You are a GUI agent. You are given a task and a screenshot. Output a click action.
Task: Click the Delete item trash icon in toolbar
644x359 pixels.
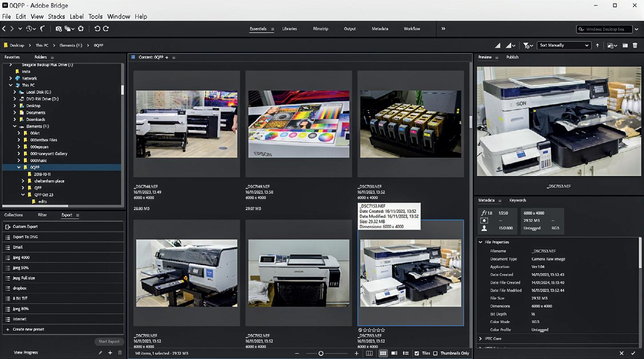tap(635, 45)
